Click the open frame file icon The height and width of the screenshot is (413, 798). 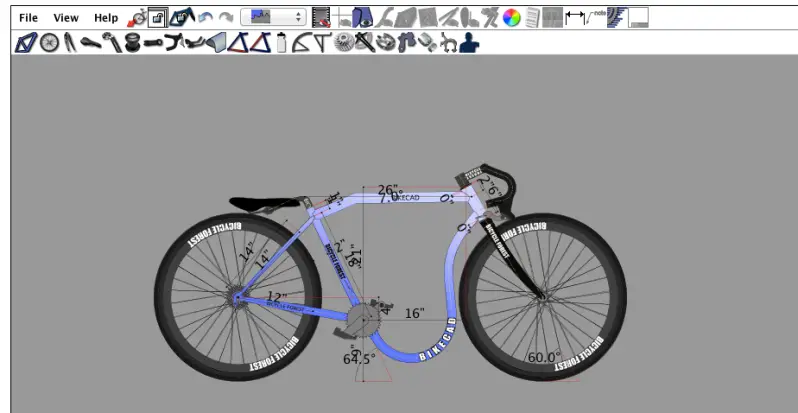coord(182,18)
